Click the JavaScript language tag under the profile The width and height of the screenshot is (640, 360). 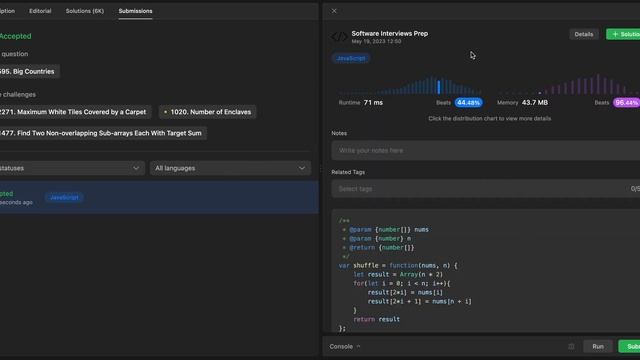tap(351, 58)
